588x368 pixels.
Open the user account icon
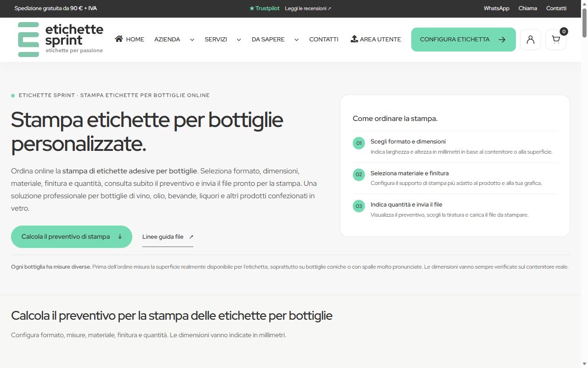[531, 40]
